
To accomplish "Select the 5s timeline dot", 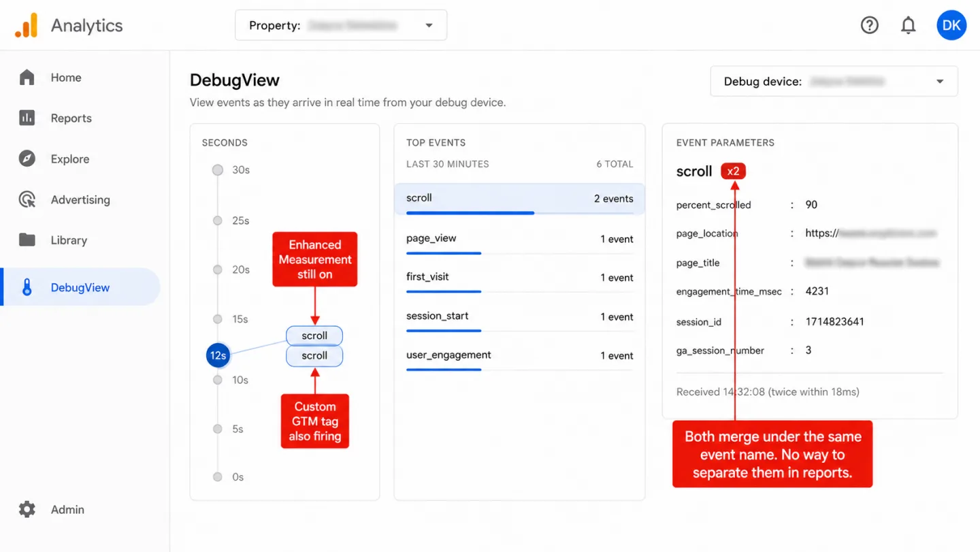I will (218, 429).
